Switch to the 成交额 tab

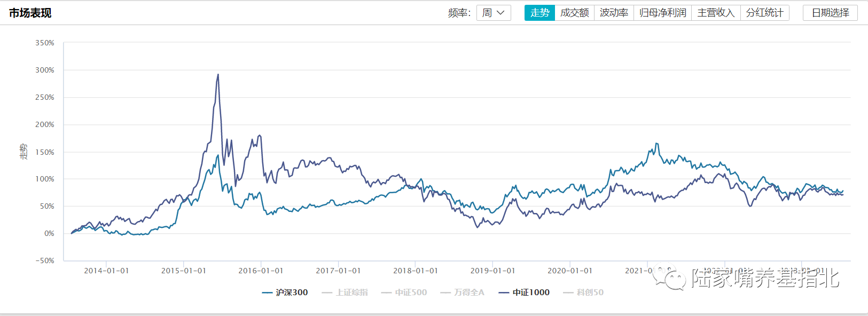tap(574, 13)
